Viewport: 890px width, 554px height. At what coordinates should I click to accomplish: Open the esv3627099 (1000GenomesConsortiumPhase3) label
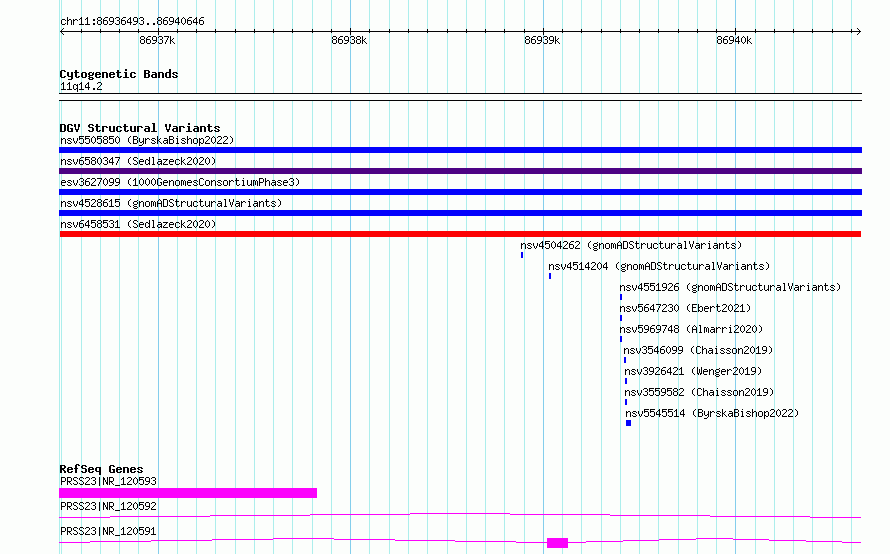tap(180, 182)
